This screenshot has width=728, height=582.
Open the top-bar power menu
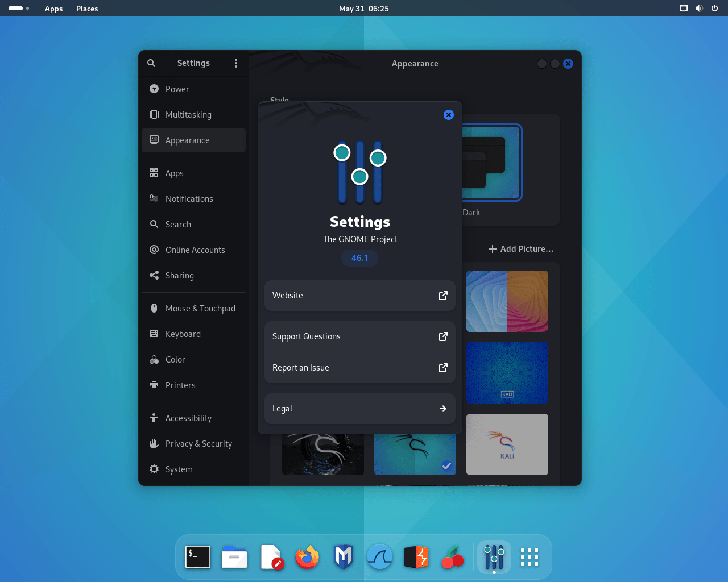pos(714,8)
